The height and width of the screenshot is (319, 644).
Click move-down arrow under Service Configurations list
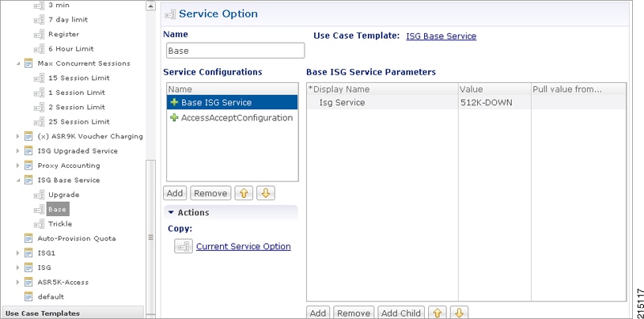pyautogui.click(x=266, y=193)
